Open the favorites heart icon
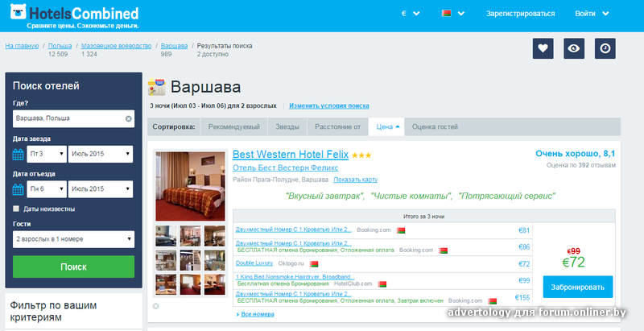 543,48
